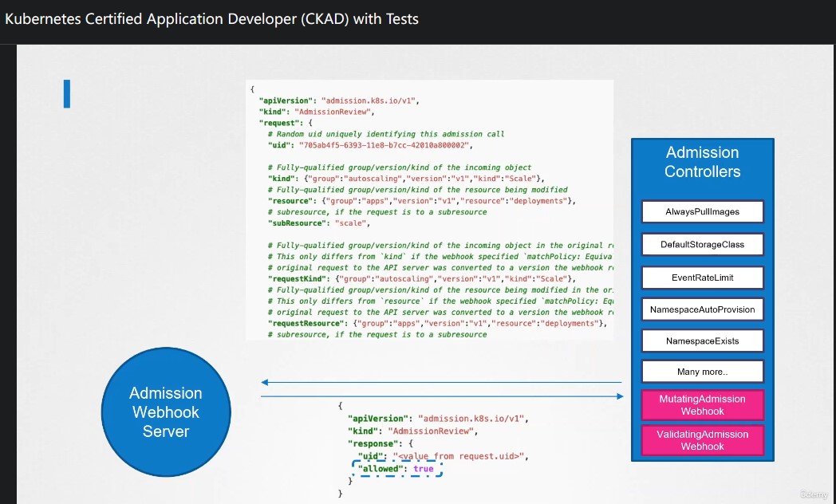Click the course title 'Kubernetes Certified Application Developer (CKAD) with Tests'
The image size is (836, 504).
[x=211, y=19]
